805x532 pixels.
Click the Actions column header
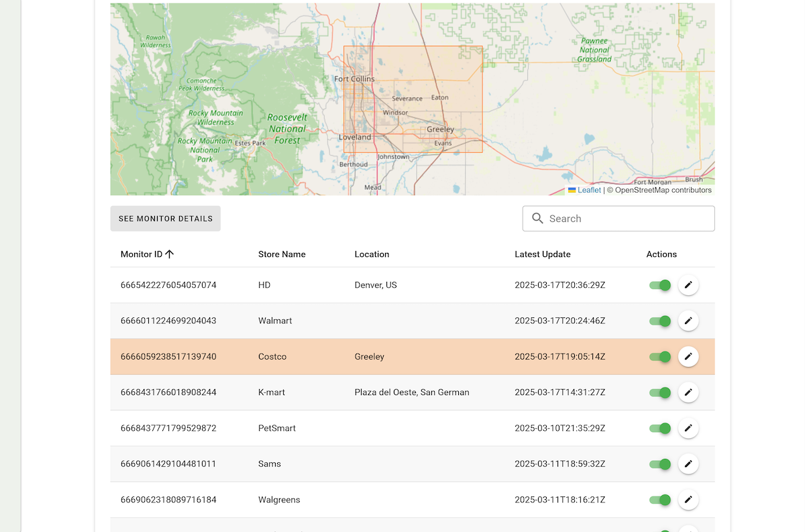[661, 254]
